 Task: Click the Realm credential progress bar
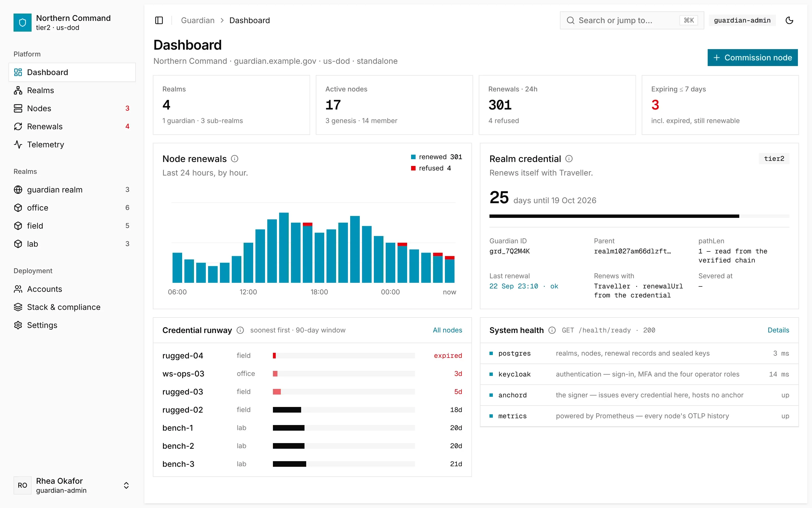(x=639, y=216)
